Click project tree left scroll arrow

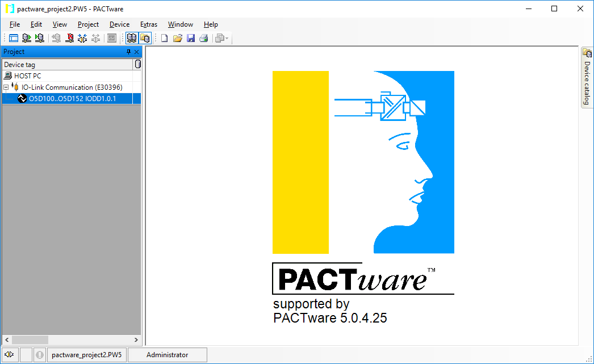(x=7, y=340)
